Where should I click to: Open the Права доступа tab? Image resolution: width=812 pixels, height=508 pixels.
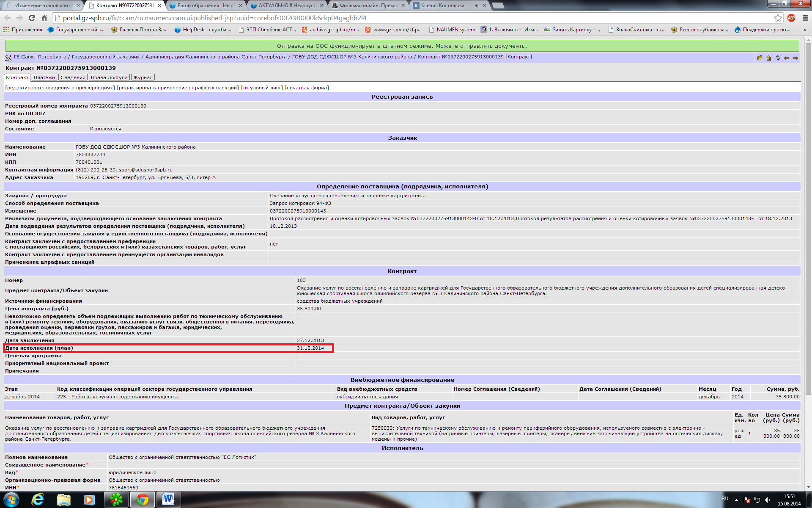click(x=109, y=77)
